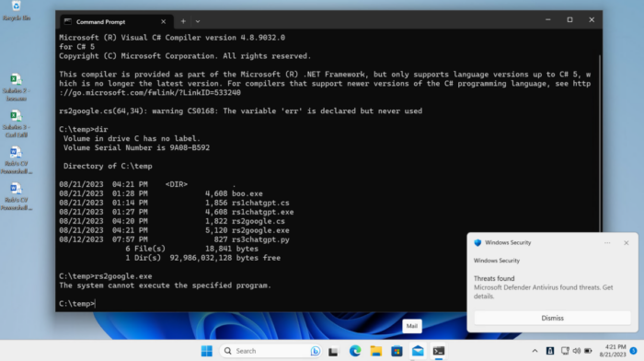The width and height of the screenshot is (644, 361).
Task: Click the go.microsoft.com fwlink URL text
Action: coord(149,93)
